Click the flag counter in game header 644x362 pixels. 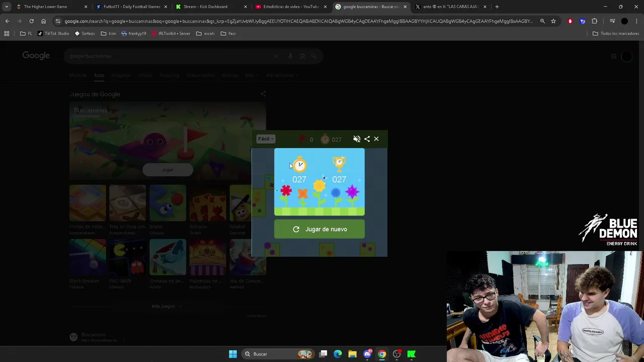(306, 139)
